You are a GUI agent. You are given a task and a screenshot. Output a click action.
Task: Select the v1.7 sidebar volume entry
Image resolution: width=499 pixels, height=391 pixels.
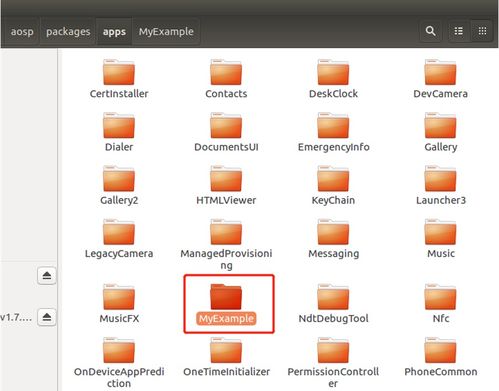[x=17, y=317]
